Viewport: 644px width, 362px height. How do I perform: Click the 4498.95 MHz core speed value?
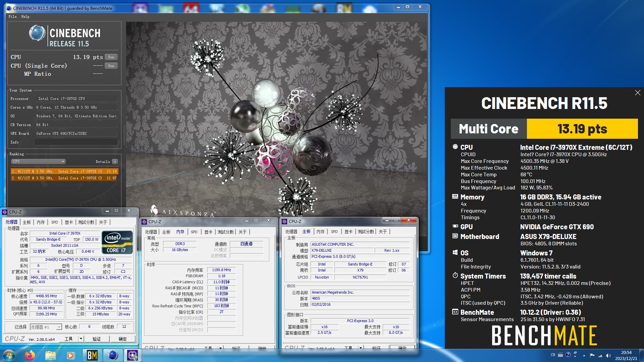47,296
